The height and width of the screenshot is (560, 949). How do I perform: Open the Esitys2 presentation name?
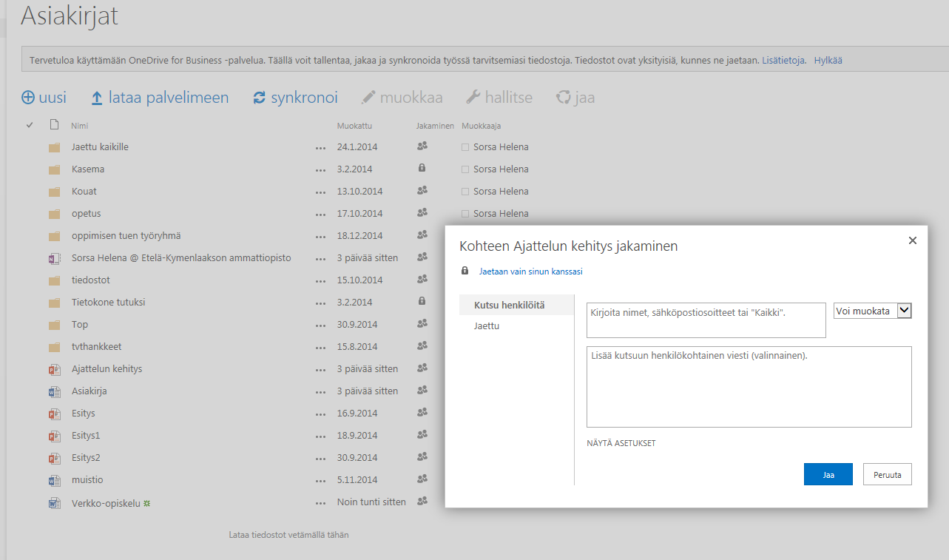[x=86, y=458]
